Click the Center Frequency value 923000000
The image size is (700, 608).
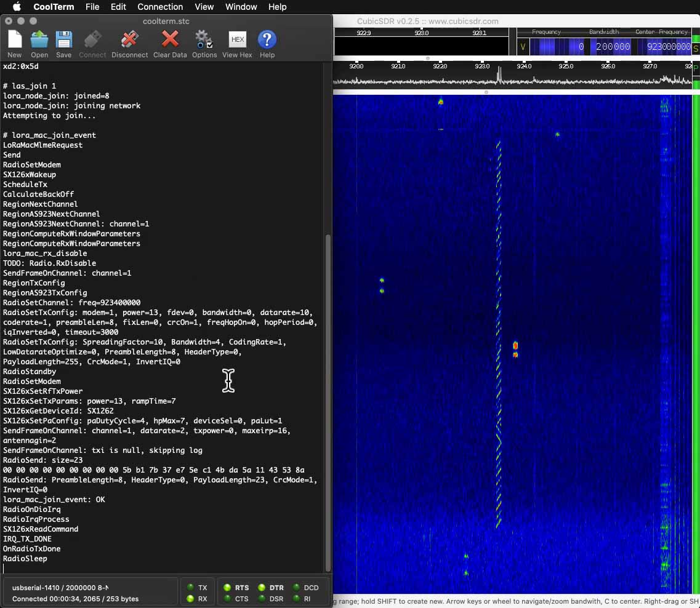pos(668,47)
